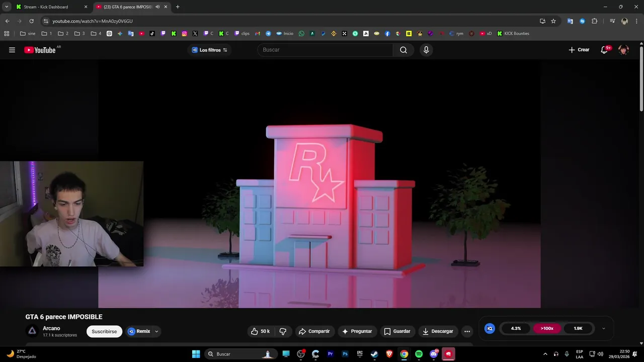644x362 pixels.
Task: Click the Remix button
Action: [x=139, y=331]
